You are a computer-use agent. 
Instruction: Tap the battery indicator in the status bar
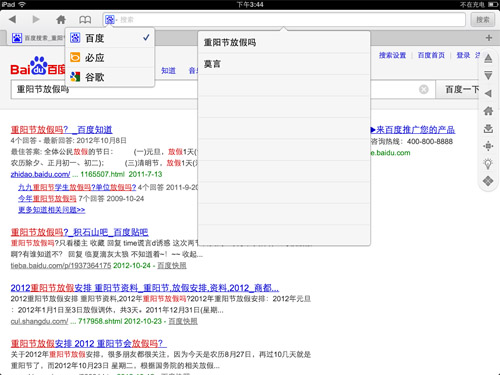(x=493, y=5)
